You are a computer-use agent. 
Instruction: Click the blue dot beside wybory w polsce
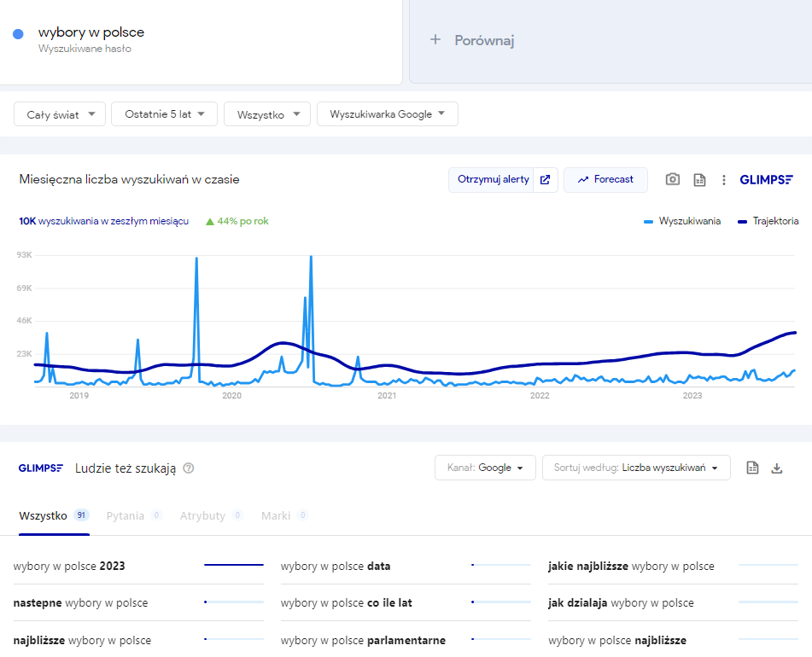coord(18,34)
